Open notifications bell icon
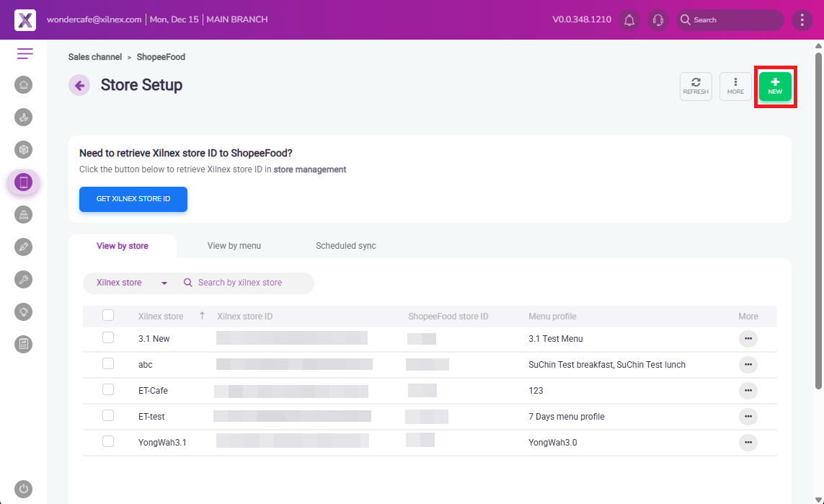 pyautogui.click(x=629, y=20)
